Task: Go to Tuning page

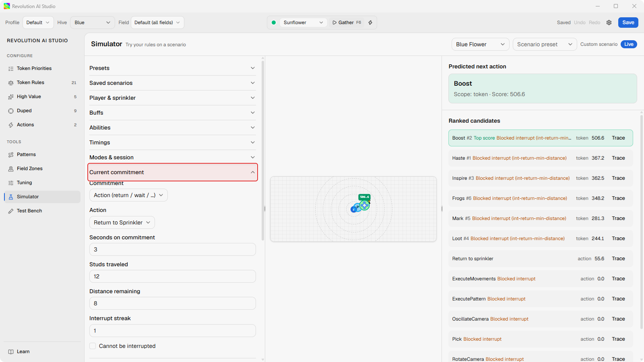Action: [x=42, y=183]
